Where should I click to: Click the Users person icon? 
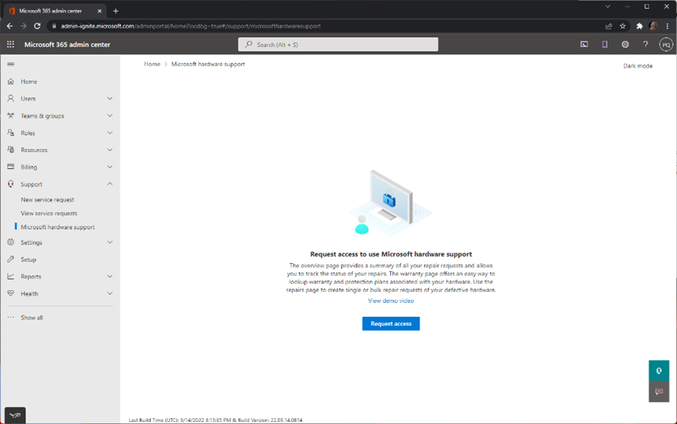[11, 98]
